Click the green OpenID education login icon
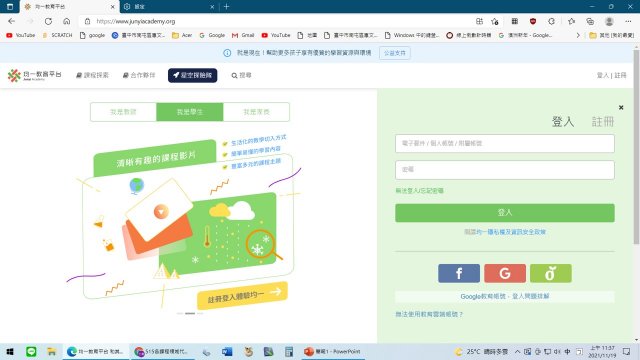Image resolution: width=640 pixels, height=360 pixels. pos(551,273)
